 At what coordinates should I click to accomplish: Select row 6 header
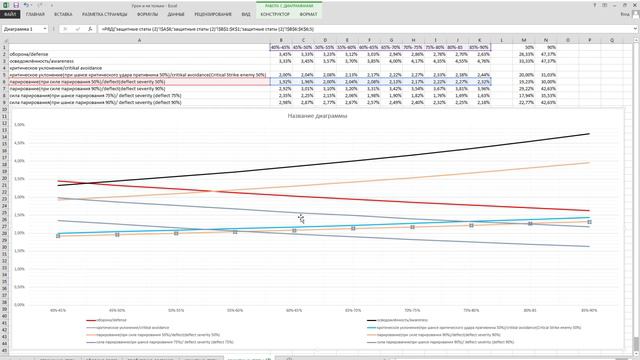(4, 82)
